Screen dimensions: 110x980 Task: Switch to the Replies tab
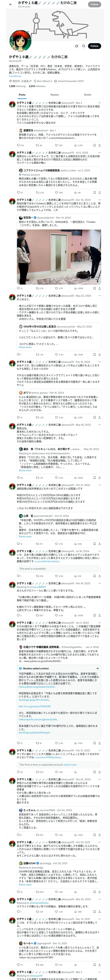[x=55, y=95]
